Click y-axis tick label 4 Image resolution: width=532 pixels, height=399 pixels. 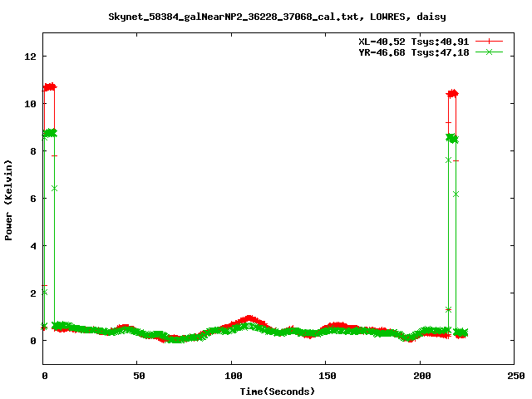pos(33,246)
